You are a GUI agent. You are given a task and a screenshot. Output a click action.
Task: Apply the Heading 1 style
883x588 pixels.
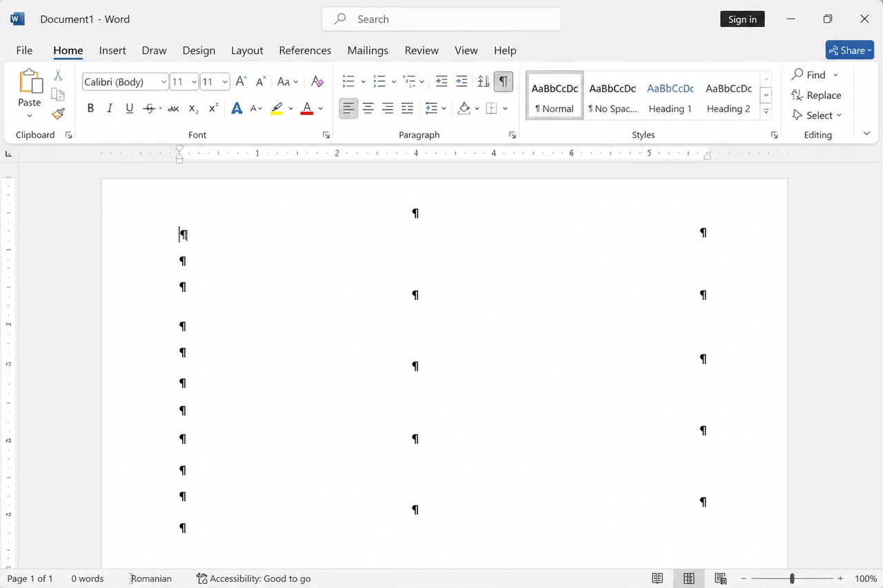670,95
